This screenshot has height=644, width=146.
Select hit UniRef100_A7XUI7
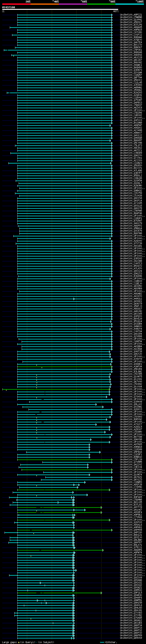[x=131, y=424]
